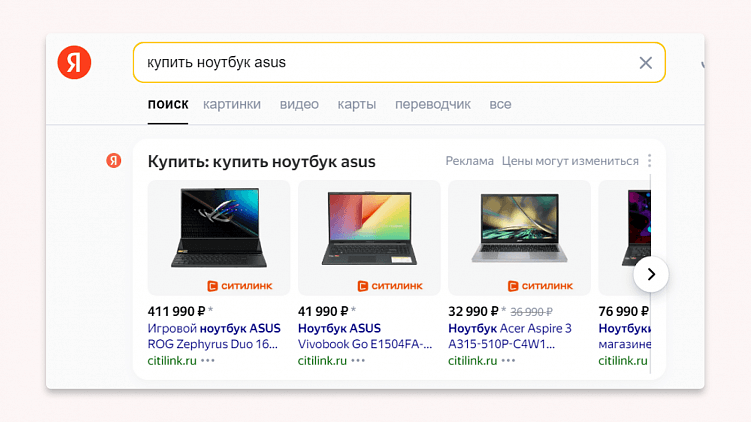Click the small Yandex icon beside the ad block

click(114, 161)
